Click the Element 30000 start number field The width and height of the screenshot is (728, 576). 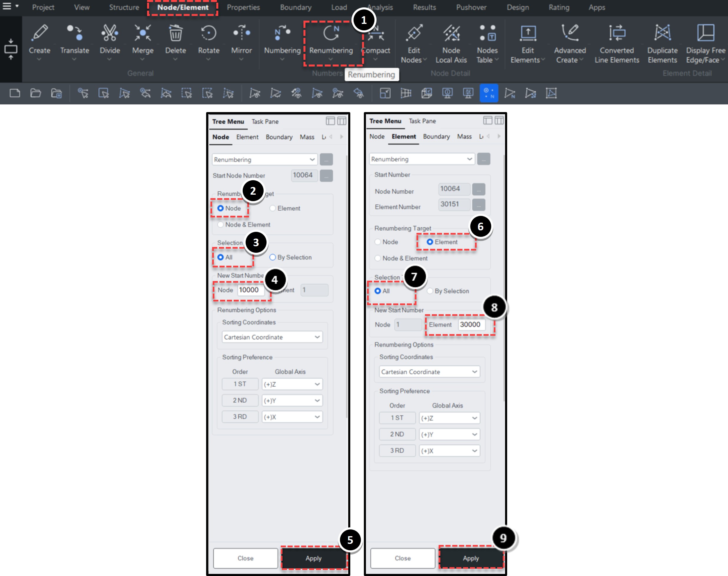(471, 324)
